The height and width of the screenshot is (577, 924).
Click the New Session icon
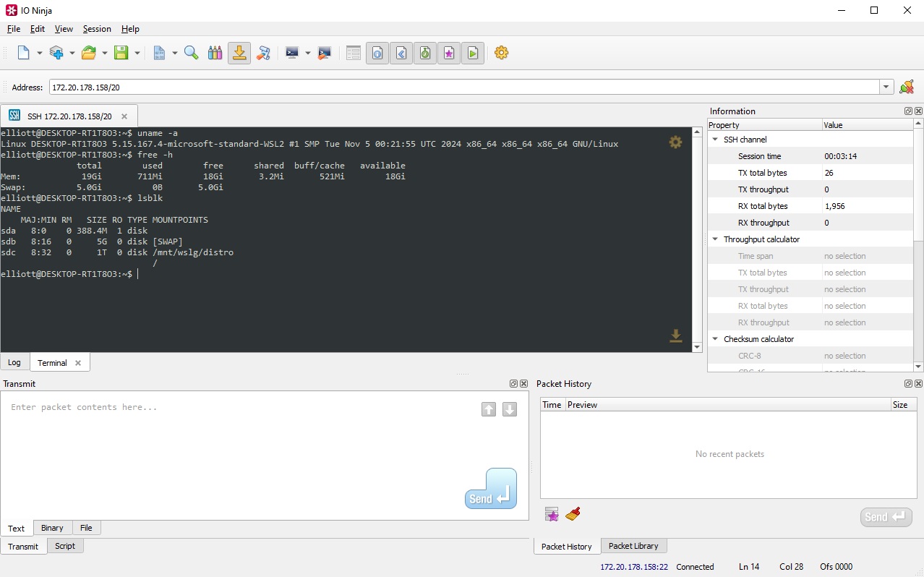[x=24, y=53]
